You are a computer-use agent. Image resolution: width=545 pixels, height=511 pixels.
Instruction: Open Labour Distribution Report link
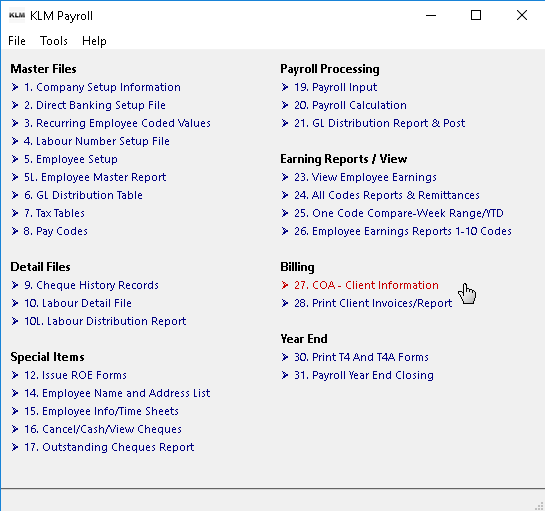point(105,321)
